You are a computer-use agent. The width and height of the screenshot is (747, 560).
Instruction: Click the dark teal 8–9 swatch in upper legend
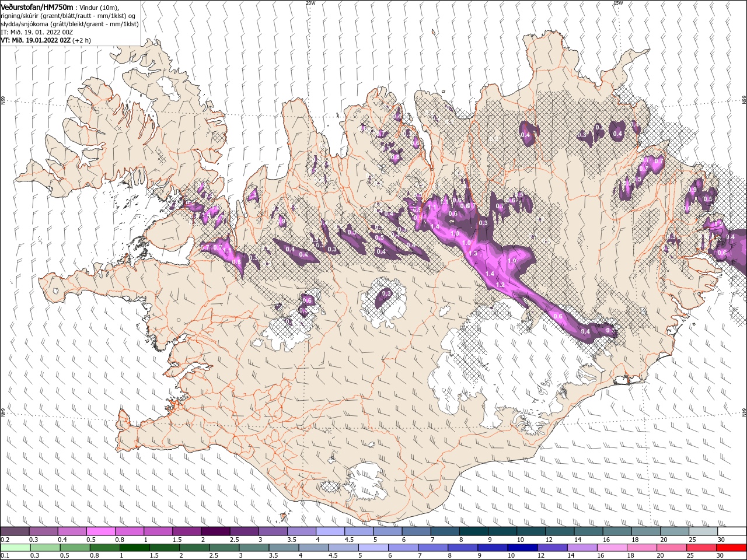click(473, 531)
